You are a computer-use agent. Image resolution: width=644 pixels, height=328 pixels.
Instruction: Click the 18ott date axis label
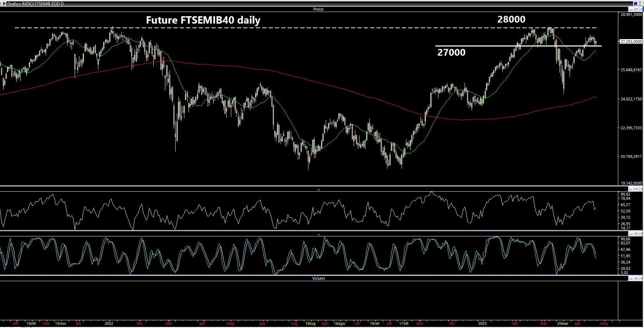[x=31, y=323]
